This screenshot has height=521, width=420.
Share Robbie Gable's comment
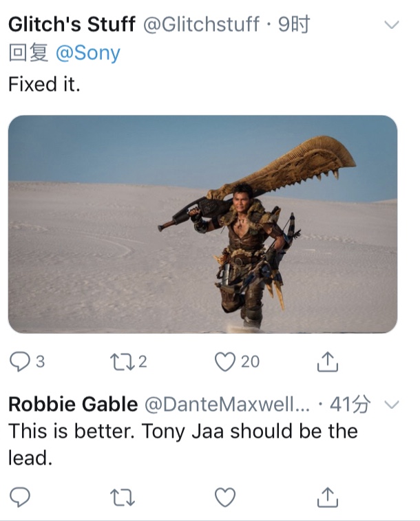[328, 497]
